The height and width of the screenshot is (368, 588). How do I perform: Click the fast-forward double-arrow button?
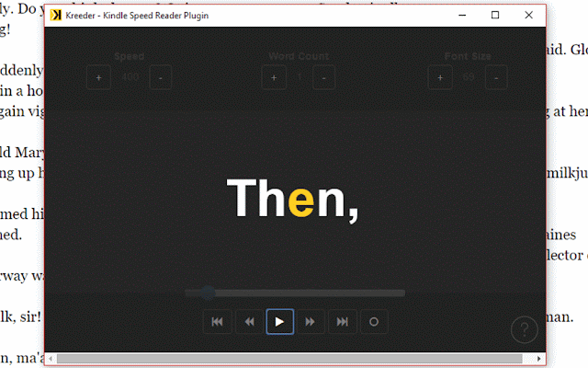311,321
